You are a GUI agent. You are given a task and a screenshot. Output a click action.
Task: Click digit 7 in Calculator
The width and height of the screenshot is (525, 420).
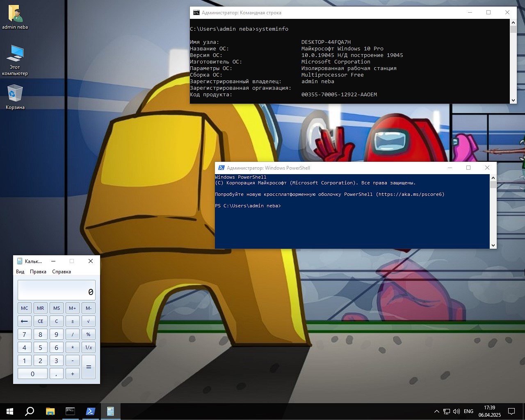pos(25,334)
